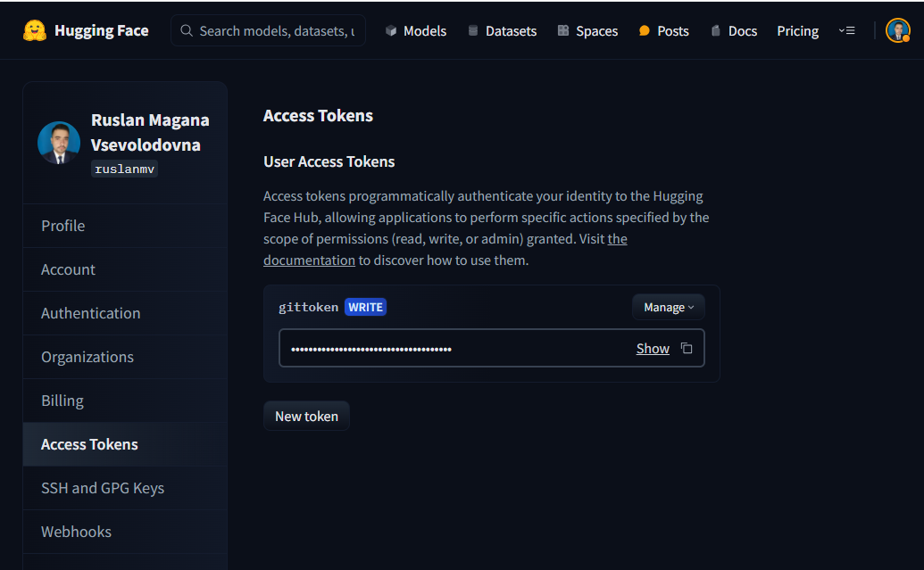Click the search magnifier icon
This screenshot has width=924, height=570.
coord(187,30)
